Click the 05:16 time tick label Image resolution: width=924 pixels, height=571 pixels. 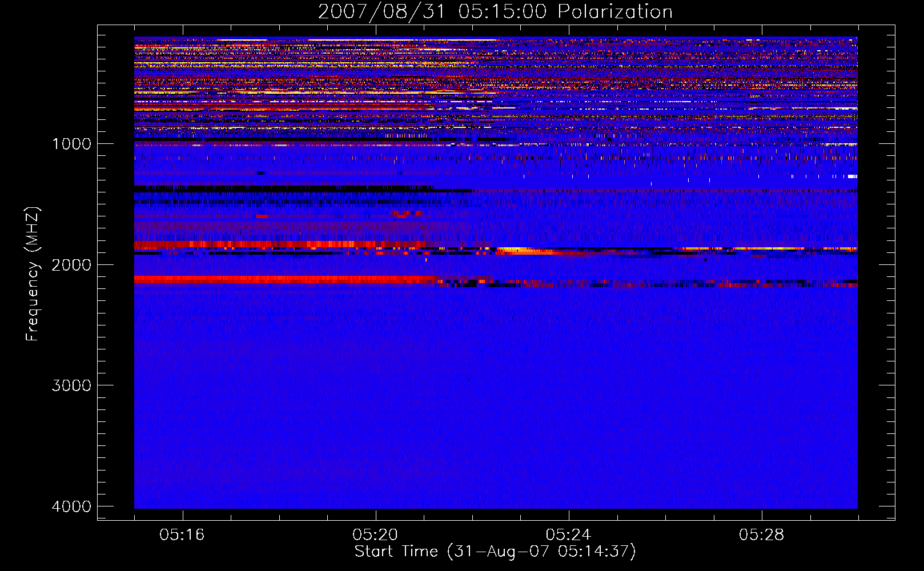[x=182, y=535]
